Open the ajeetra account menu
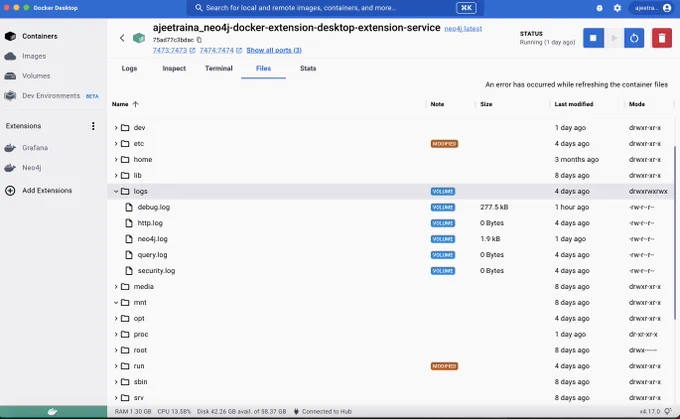Viewport: 680px width, 419px height. tap(652, 8)
